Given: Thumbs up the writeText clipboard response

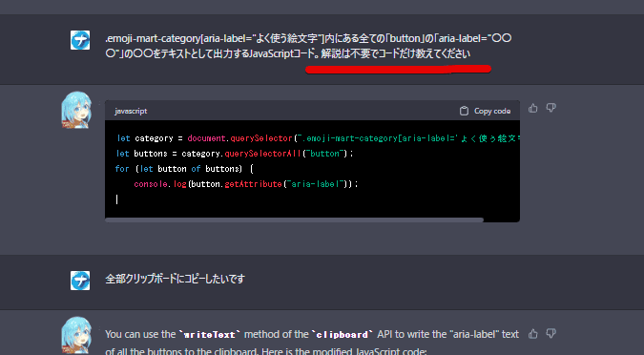Looking at the screenshot, I should click(x=533, y=334).
